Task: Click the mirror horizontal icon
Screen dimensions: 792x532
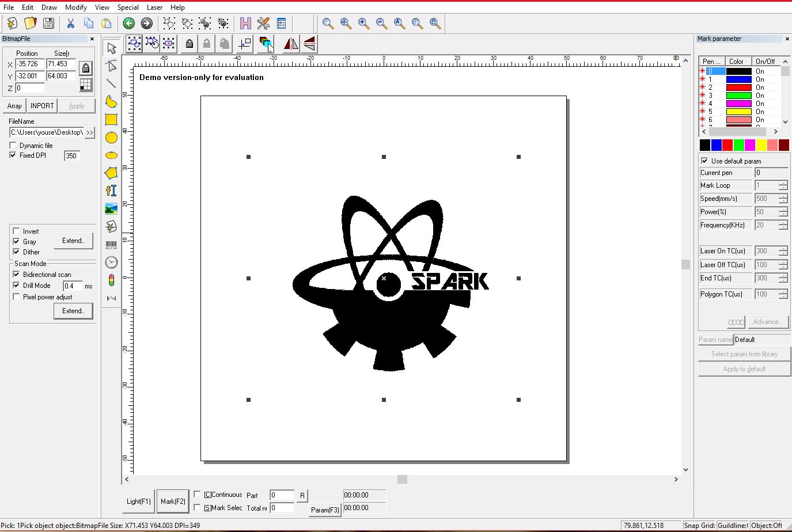Action: 291,44
